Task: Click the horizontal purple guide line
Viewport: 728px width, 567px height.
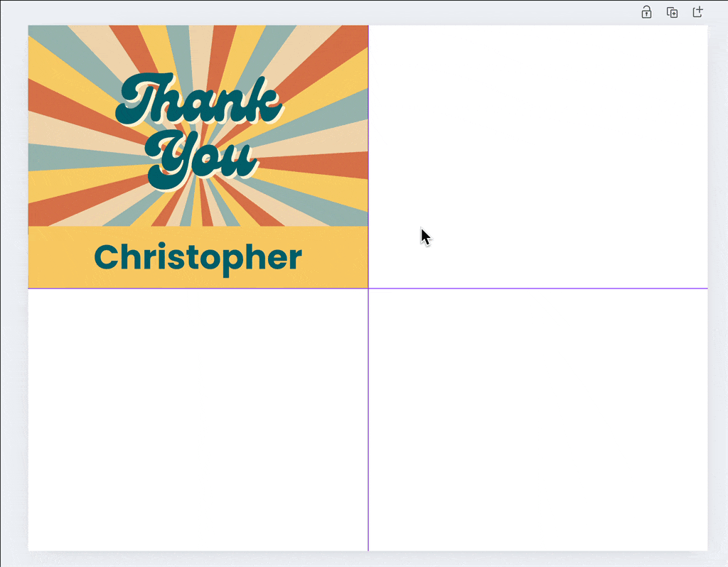Action: [x=539, y=288]
